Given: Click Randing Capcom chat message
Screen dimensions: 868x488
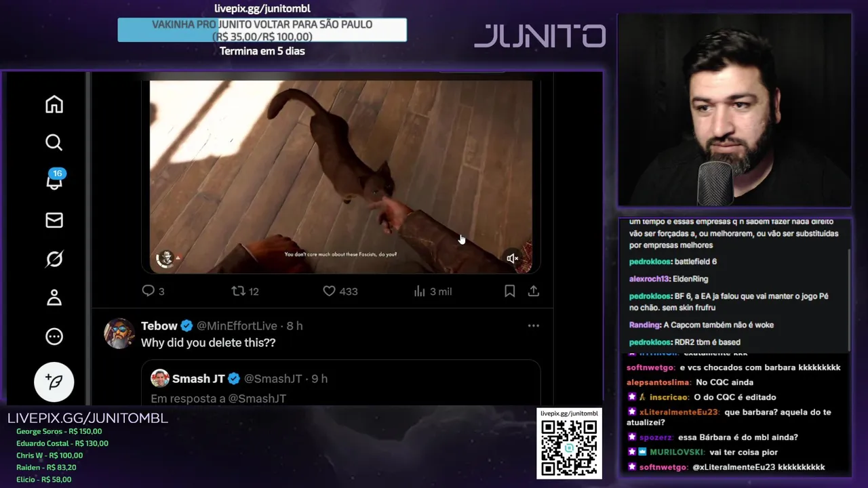Looking at the screenshot, I should [701, 325].
